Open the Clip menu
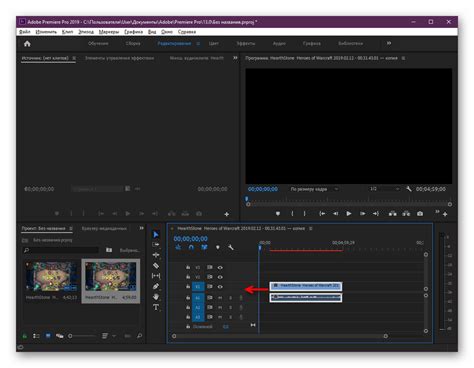Screen dimensions: 474x368 click(67, 32)
